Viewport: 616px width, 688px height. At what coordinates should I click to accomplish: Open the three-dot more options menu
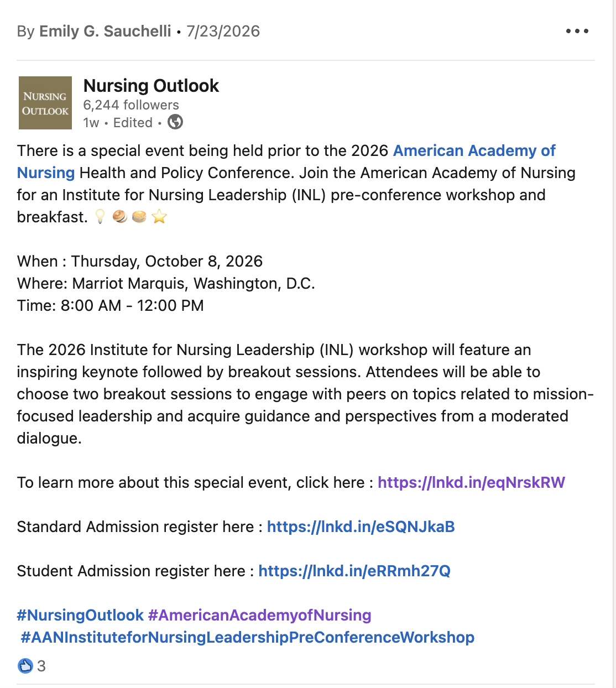point(577,31)
